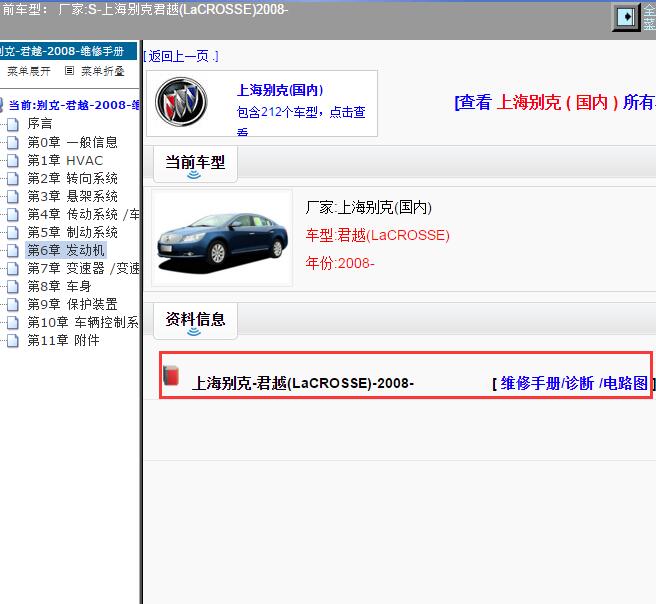656x604 pixels.
Task: Click 年份:2008- text
Action: pyautogui.click(x=340, y=264)
